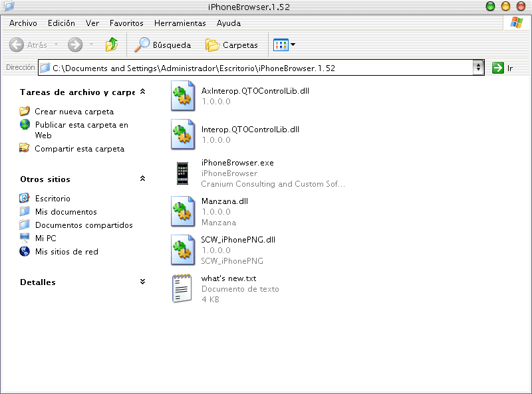Open the address bar dropdown list
The height and width of the screenshot is (394, 532).
478,68
